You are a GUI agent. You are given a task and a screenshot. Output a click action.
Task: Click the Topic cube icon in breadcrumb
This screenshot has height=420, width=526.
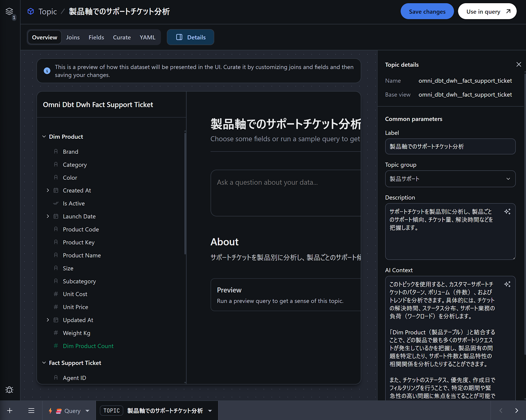click(31, 11)
